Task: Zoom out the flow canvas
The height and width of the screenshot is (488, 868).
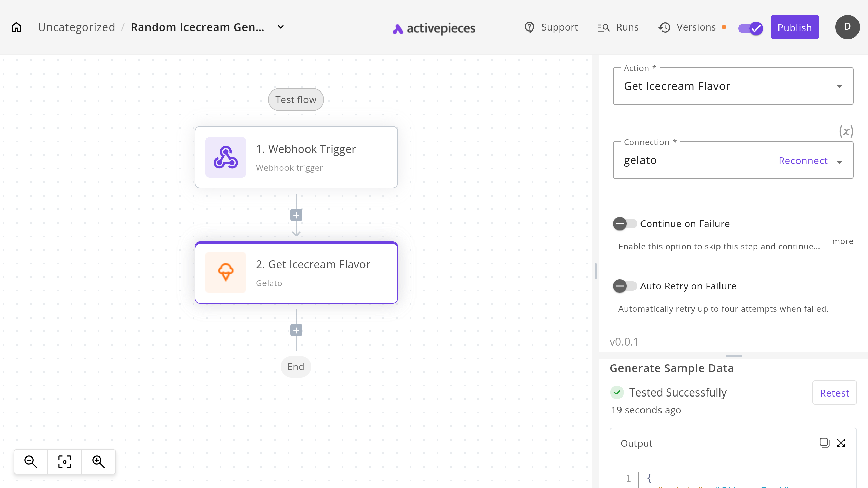Action: tap(31, 462)
